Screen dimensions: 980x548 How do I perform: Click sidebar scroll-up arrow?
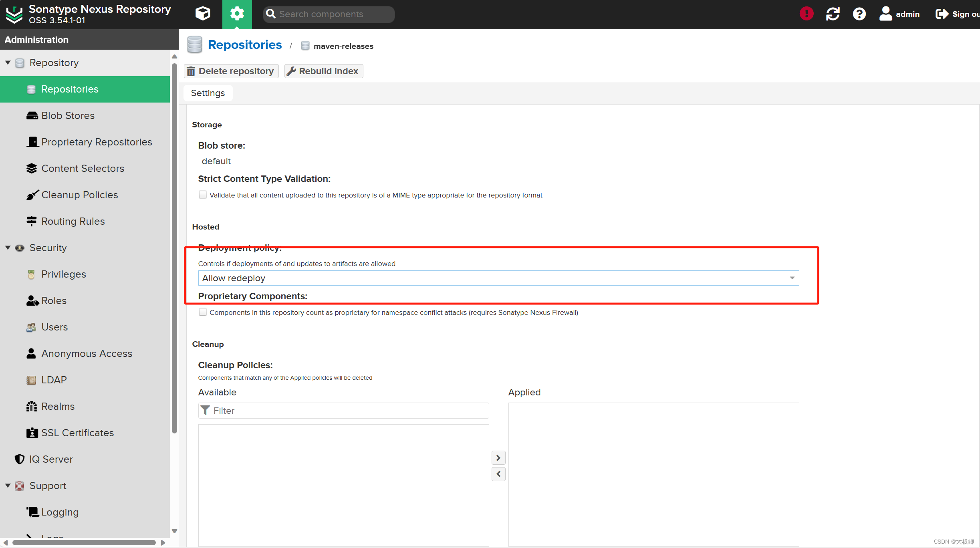pos(174,56)
